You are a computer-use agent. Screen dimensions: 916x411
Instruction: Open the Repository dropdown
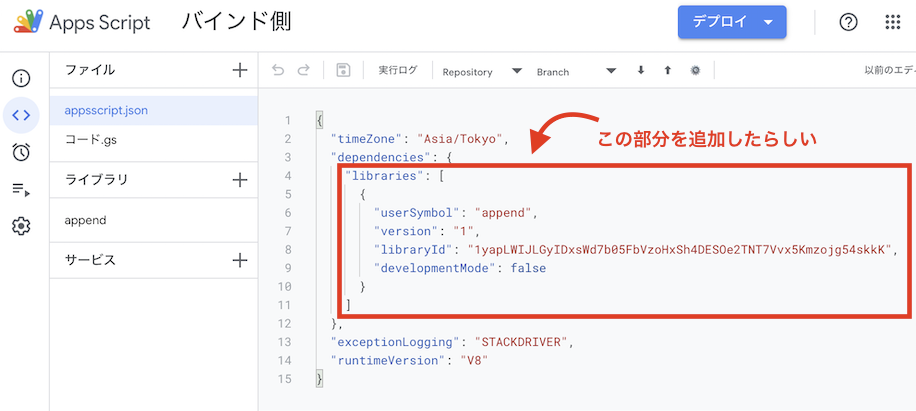[x=481, y=71]
